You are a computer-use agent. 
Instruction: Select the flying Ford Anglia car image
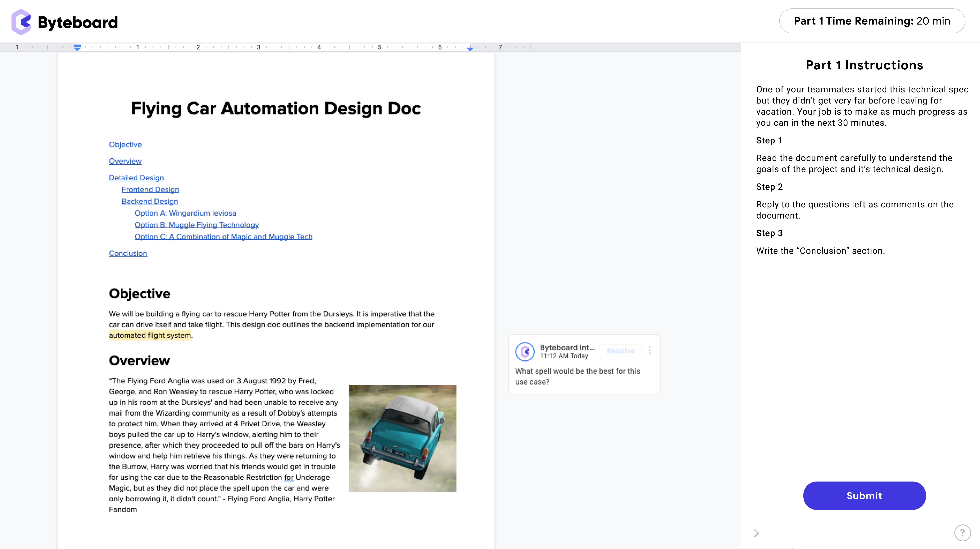[402, 438]
